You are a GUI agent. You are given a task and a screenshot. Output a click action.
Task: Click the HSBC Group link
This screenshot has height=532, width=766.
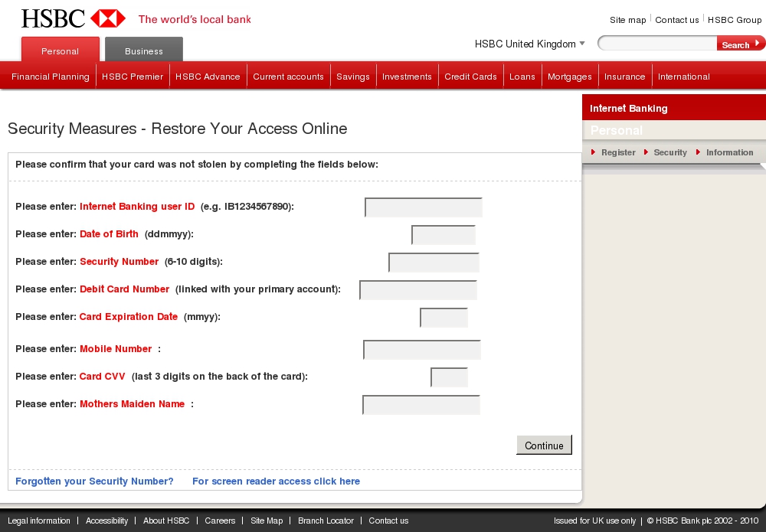[735, 20]
